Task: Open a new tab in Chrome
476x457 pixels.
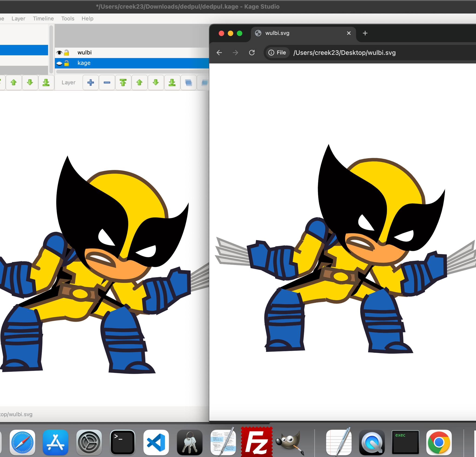Action: point(365,33)
